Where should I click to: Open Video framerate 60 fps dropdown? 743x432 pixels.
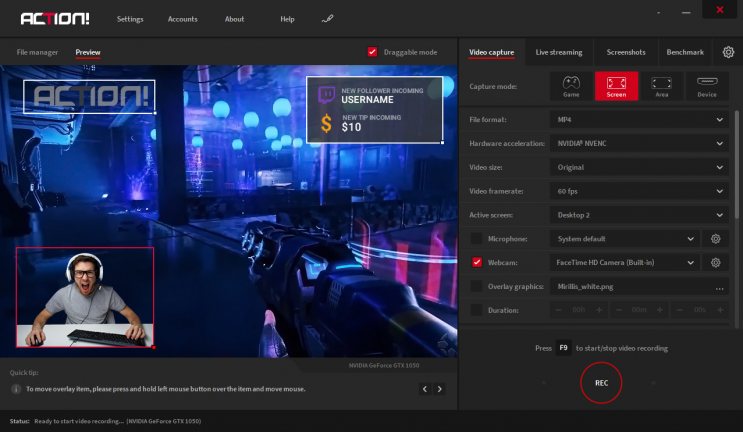[639, 191]
